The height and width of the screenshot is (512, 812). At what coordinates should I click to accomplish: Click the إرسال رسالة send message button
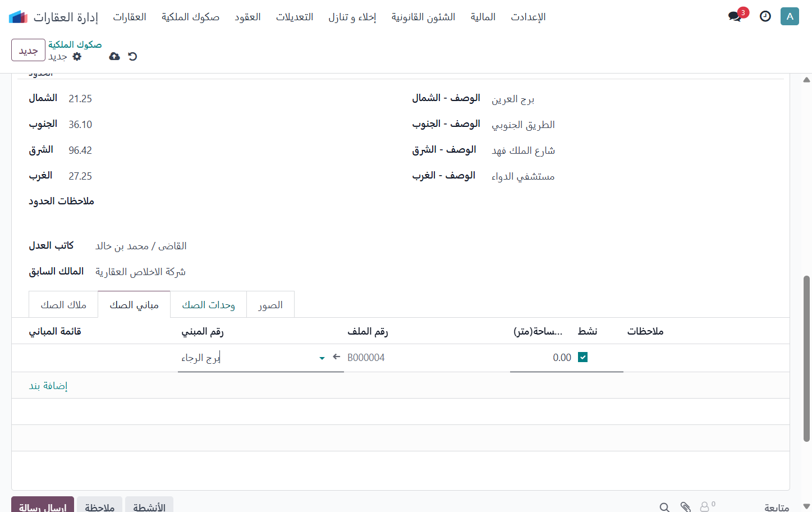[43, 505]
